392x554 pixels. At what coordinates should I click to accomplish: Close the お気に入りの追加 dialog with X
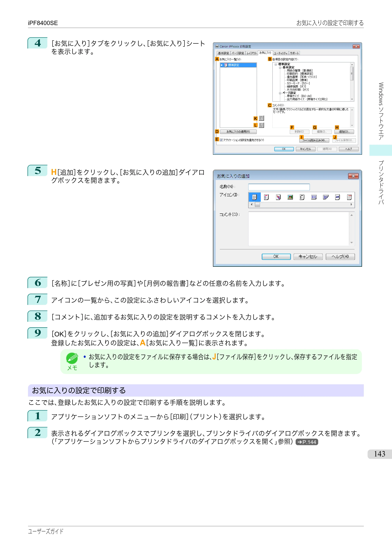coord(353,176)
